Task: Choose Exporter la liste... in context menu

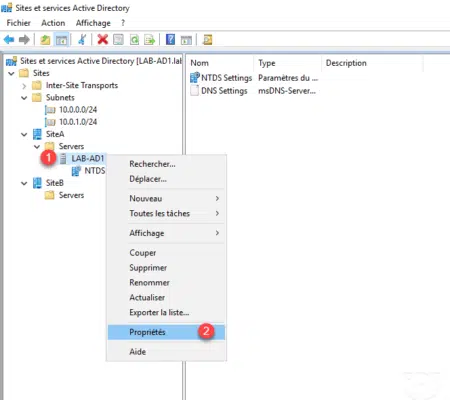Action: [x=166, y=312]
